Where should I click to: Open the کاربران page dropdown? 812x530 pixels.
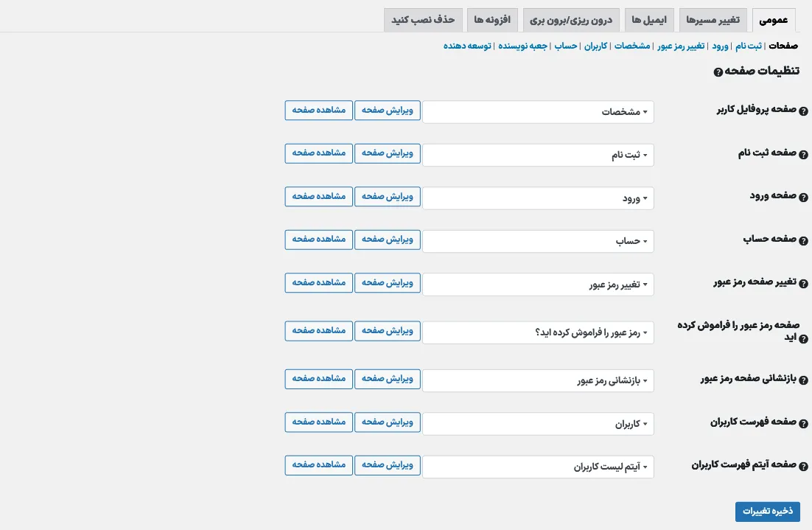[538, 424]
